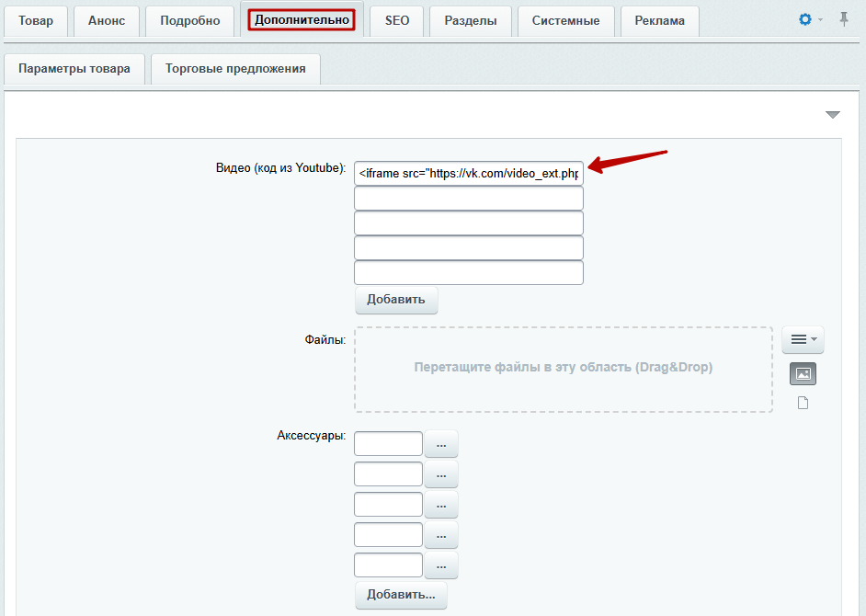
Task: Switch to the Разделы tab
Action: coord(471,21)
